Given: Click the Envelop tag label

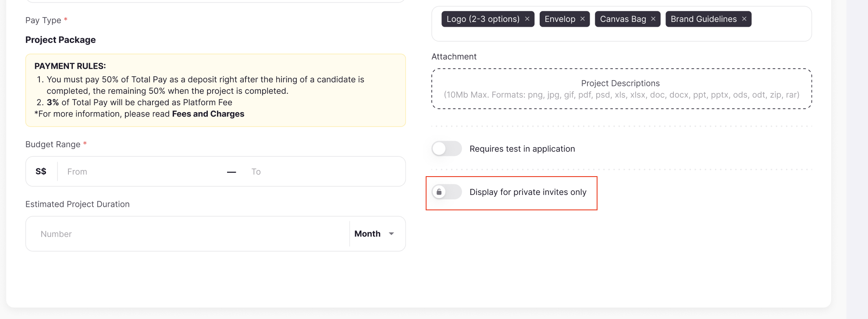Looking at the screenshot, I should 560,19.
